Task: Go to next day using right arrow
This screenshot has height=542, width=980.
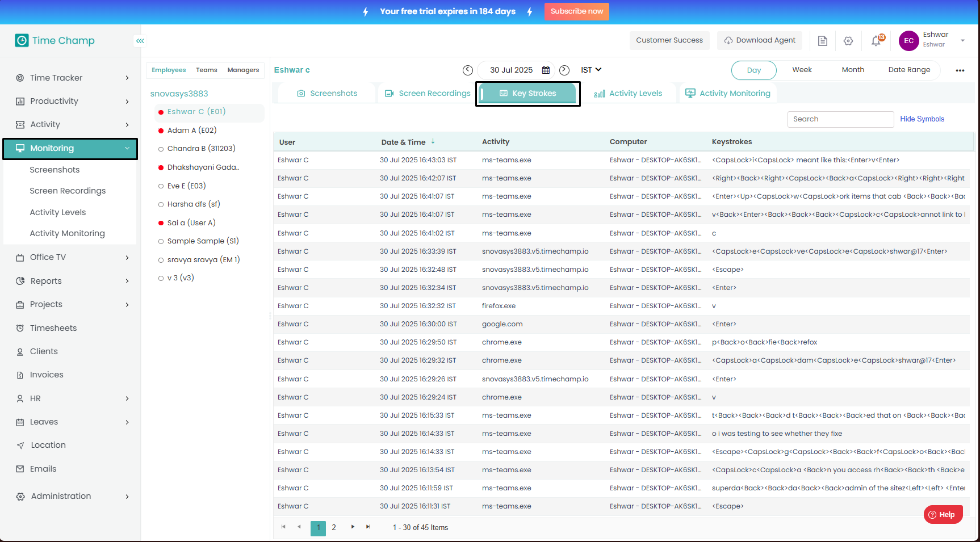Action: tap(564, 70)
